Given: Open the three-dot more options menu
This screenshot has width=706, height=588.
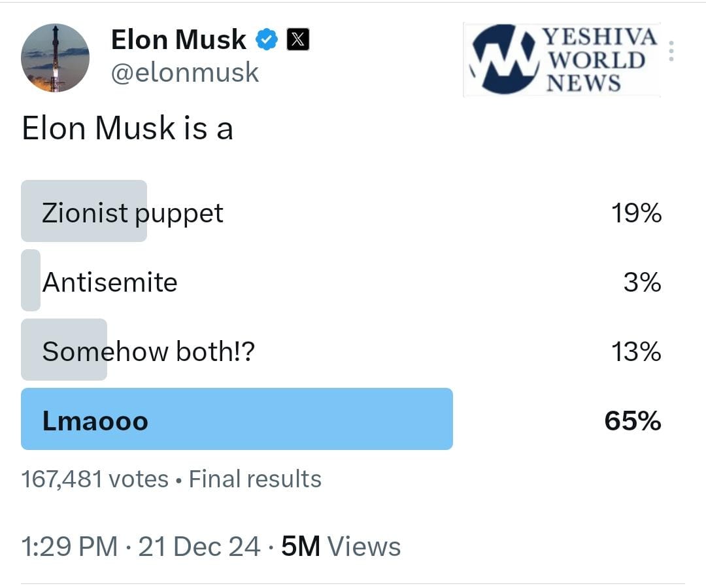Looking at the screenshot, I should [x=671, y=51].
